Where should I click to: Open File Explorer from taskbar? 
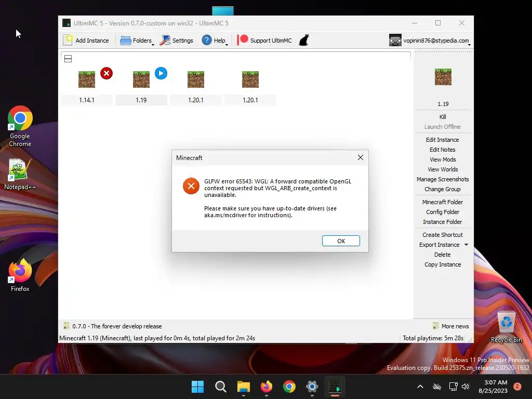[x=243, y=387]
